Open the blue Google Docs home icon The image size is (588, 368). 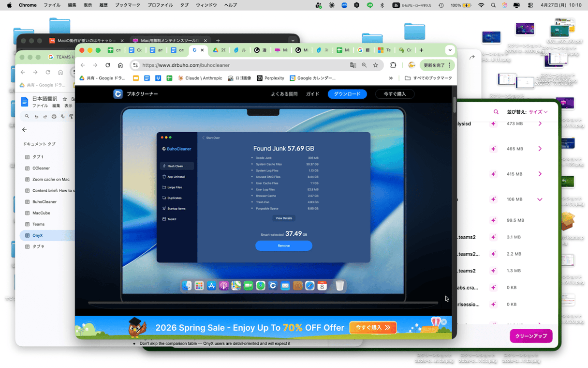25,102
